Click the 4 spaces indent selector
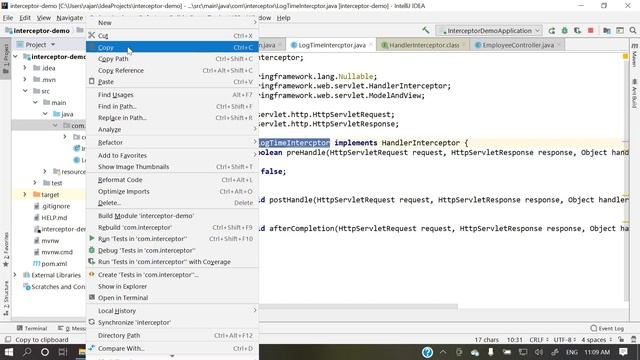 tap(596, 340)
